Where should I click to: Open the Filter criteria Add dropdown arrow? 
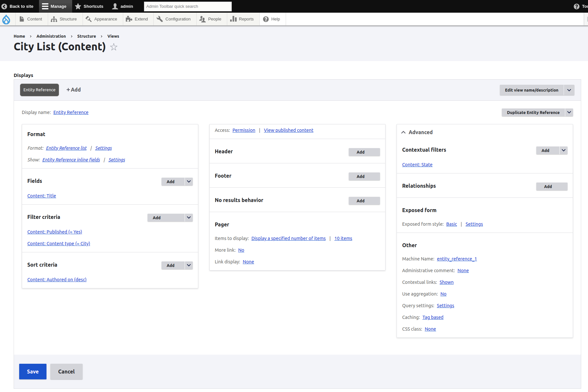point(189,218)
